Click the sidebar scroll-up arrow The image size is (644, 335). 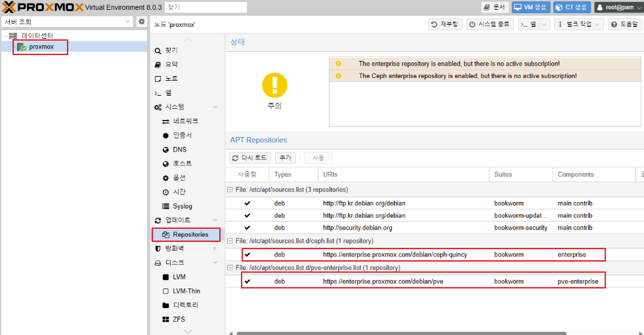188,39
